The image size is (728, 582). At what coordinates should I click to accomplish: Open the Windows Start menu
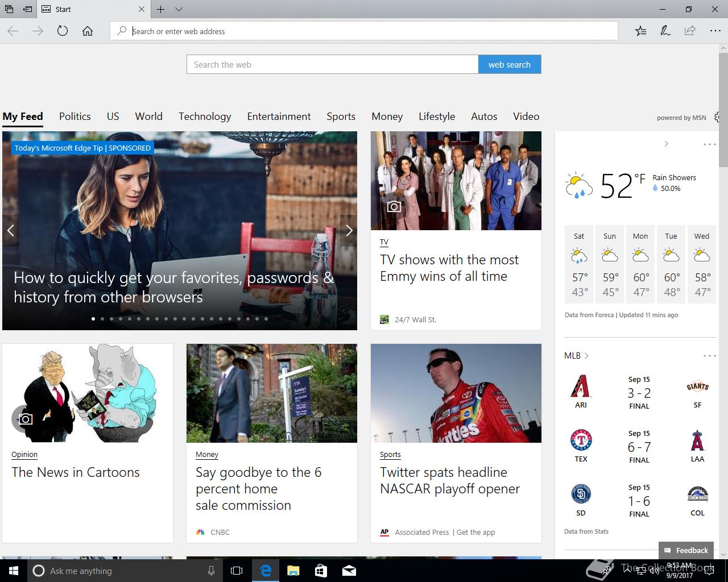14,571
